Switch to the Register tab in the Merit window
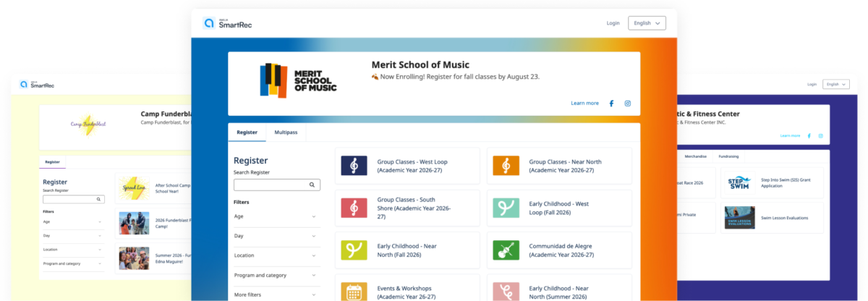Viewport: 868px width, 301px height. click(247, 132)
